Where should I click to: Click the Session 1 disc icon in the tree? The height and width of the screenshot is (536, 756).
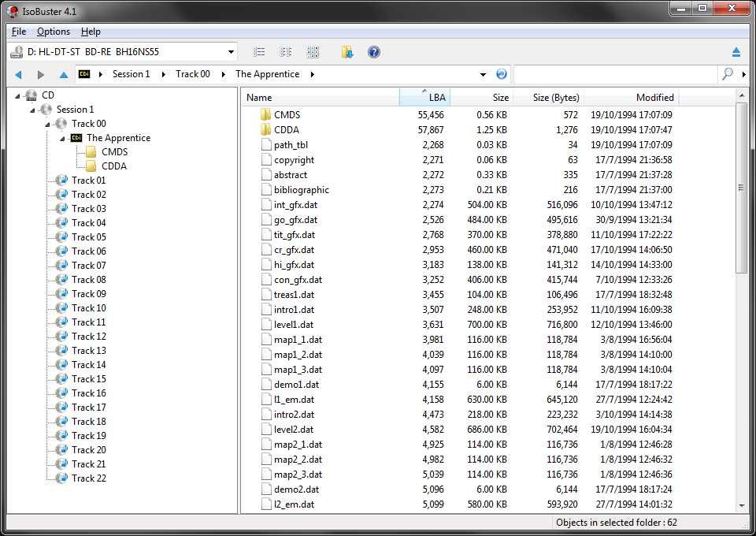(x=46, y=109)
